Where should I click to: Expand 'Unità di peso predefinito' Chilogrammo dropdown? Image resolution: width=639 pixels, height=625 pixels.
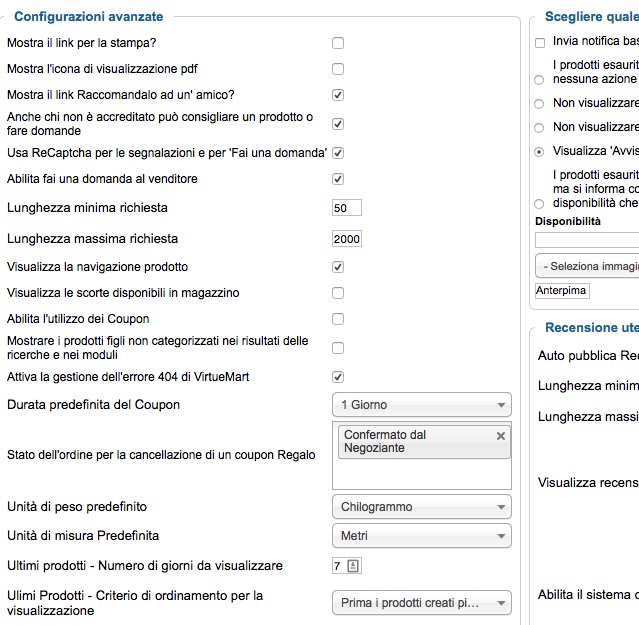click(421, 507)
